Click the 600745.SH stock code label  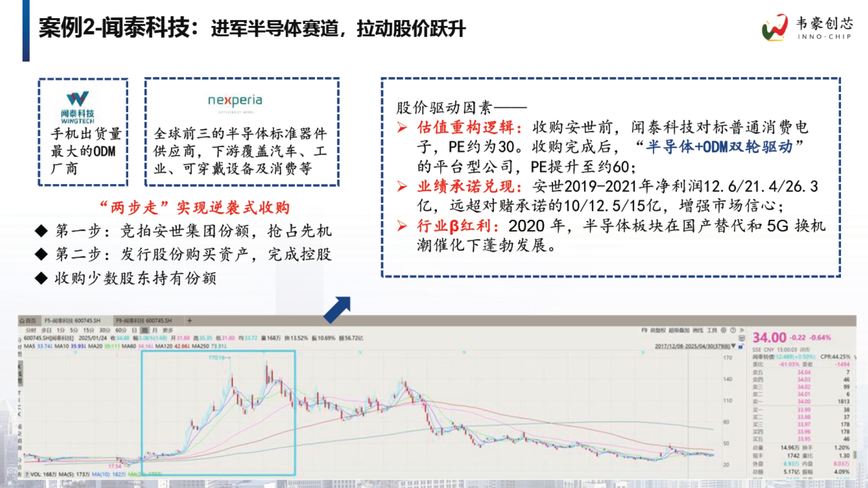pyautogui.click(x=48, y=338)
